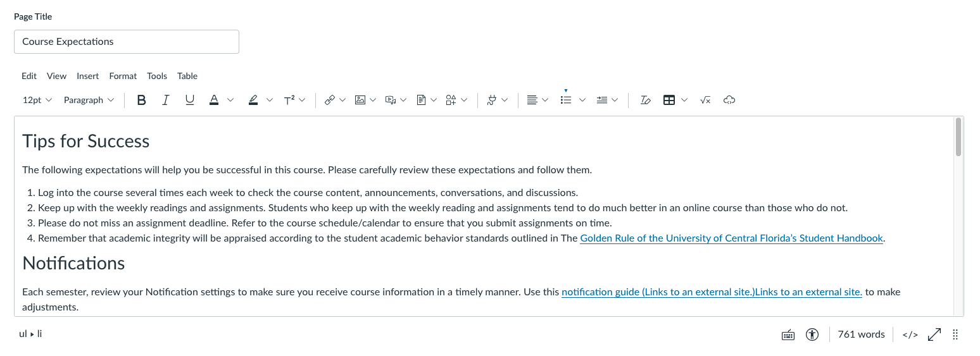Open the Insert menu
Image resolution: width=980 pixels, height=356 pixels.
[87, 76]
